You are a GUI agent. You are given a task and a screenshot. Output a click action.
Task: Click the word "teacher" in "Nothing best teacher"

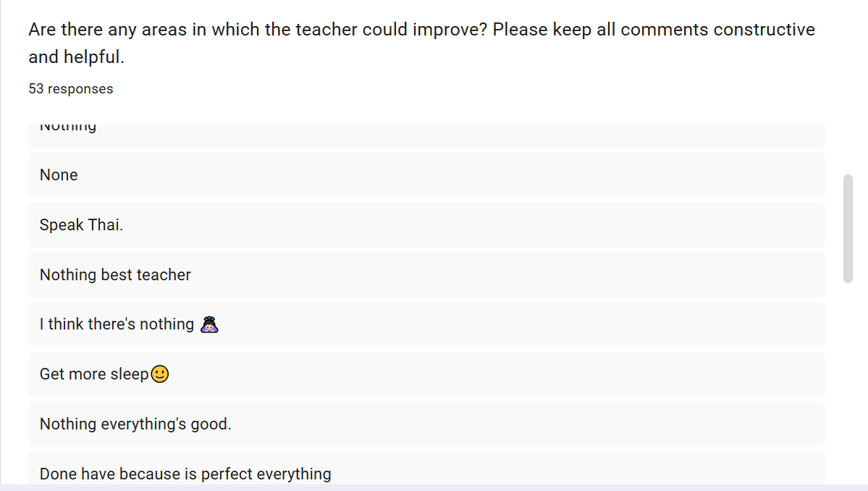(164, 275)
